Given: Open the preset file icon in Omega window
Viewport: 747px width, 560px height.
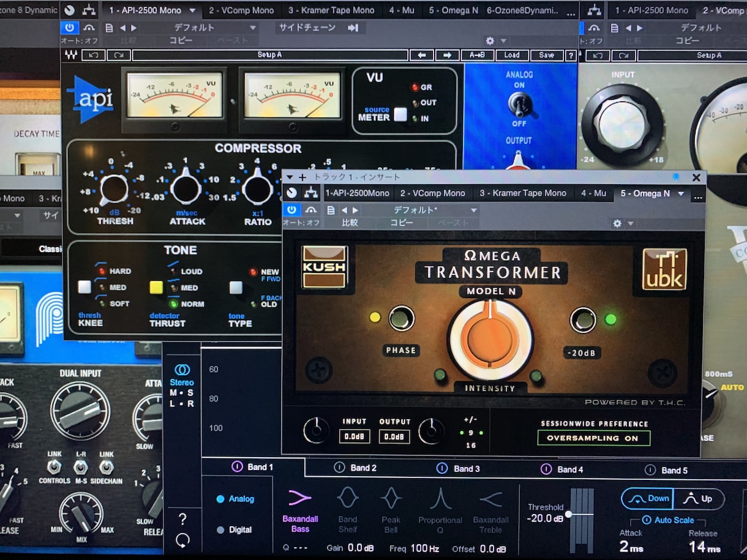Looking at the screenshot, I should tap(331, 210).
